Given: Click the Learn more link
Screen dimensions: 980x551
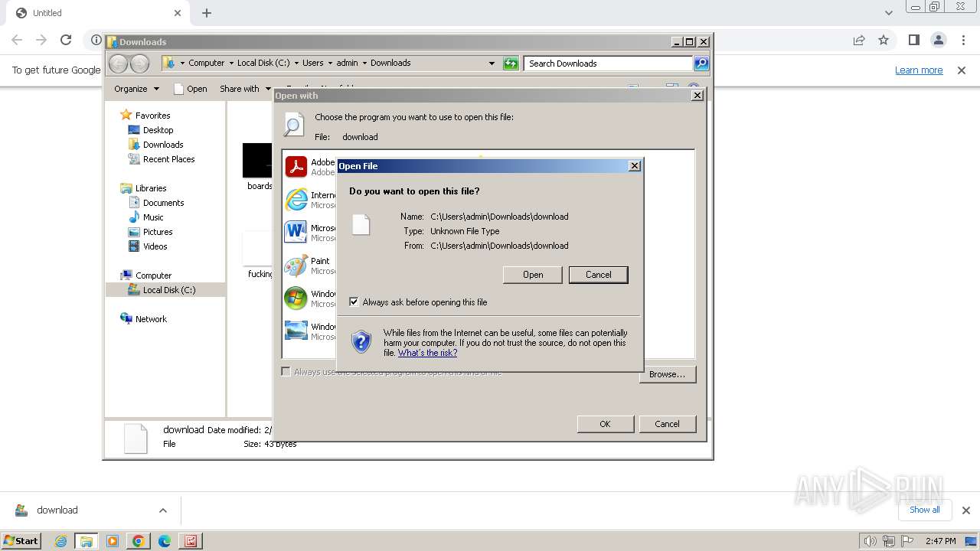Looking at the screenshot, I should click(919, 70).
